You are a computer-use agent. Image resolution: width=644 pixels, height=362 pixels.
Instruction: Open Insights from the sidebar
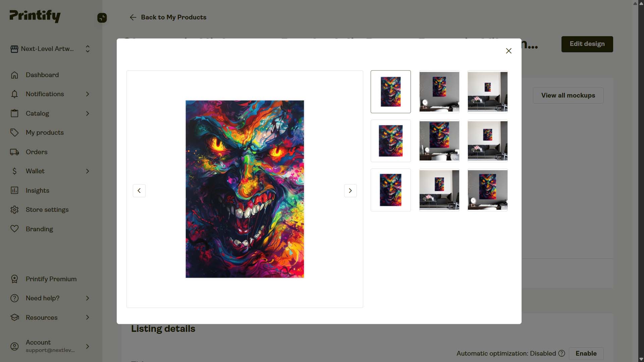[38, 190]
